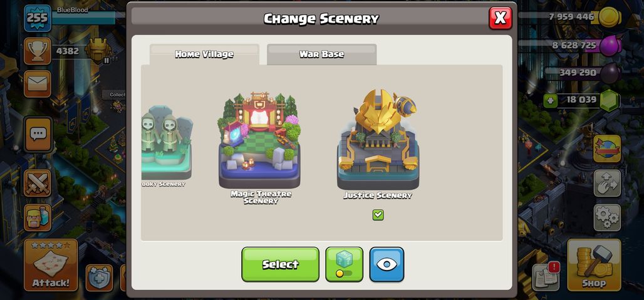644x300 pixels.
Task: Tap the trophy count icon
Action: (x=38, y=51)
